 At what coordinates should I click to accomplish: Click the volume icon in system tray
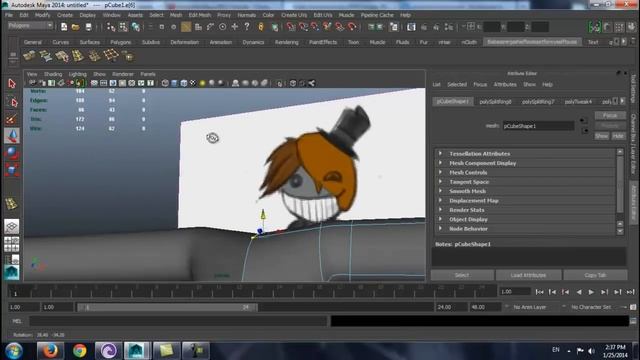591,351
